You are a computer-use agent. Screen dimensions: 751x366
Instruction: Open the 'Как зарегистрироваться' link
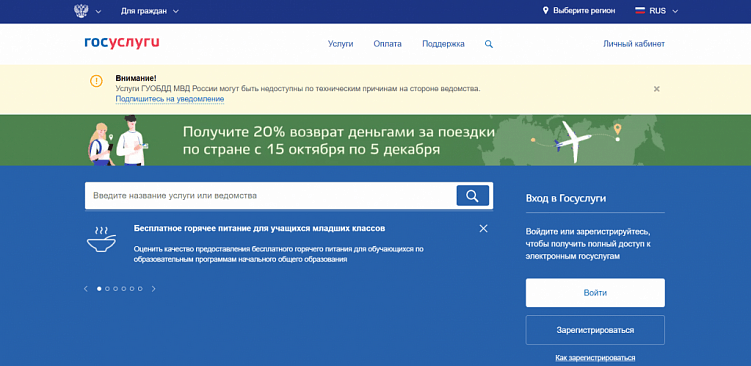point(595,358)
